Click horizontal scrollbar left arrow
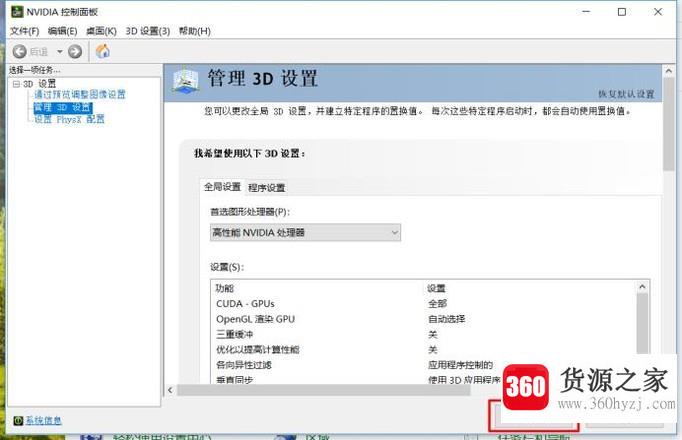 click(170, 390)
